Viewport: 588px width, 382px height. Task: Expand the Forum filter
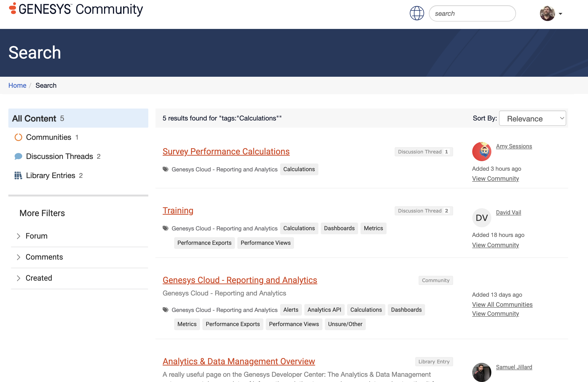tap(36, 236)
